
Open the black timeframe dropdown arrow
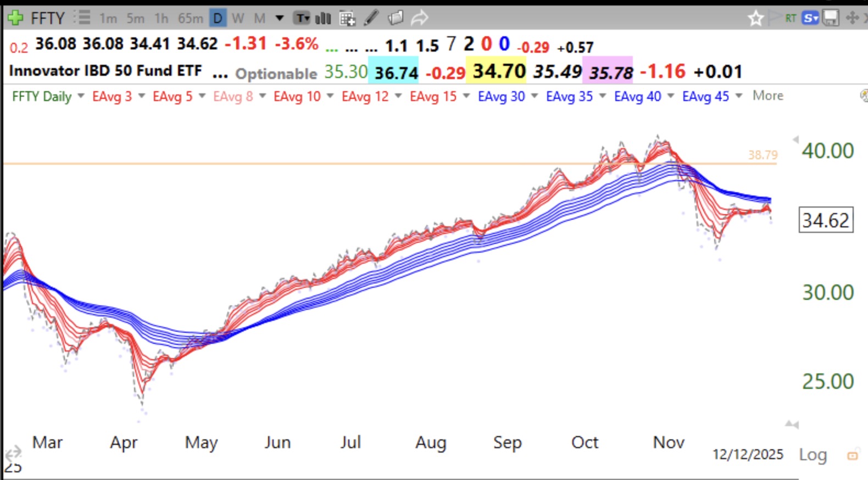tap(279, 18)
